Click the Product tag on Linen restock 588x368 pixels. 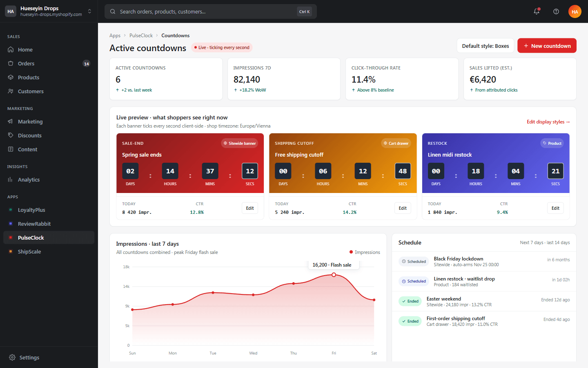pos(552,143)
